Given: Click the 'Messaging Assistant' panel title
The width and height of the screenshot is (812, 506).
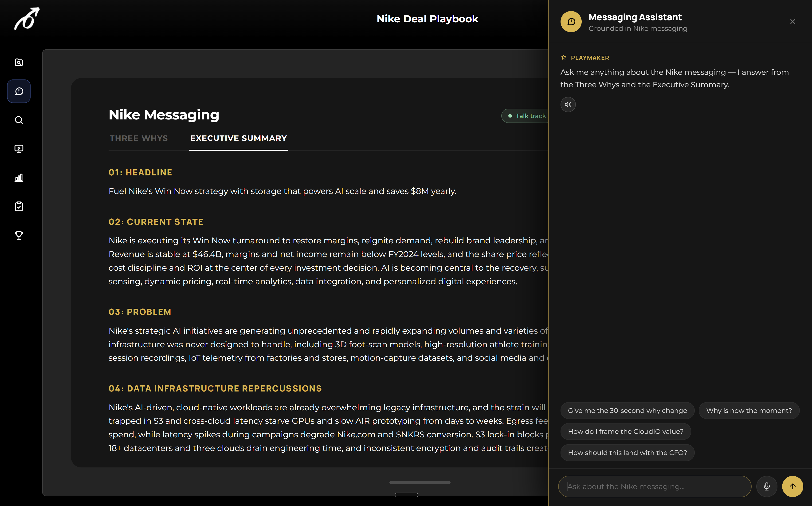Looking at the screenshot, I should (635, 17).
